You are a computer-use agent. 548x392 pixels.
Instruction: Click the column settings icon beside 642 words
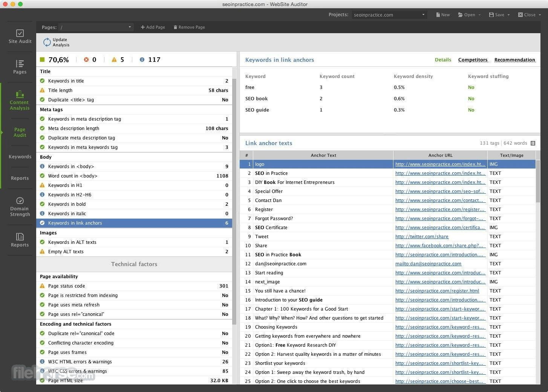[533, 143]
